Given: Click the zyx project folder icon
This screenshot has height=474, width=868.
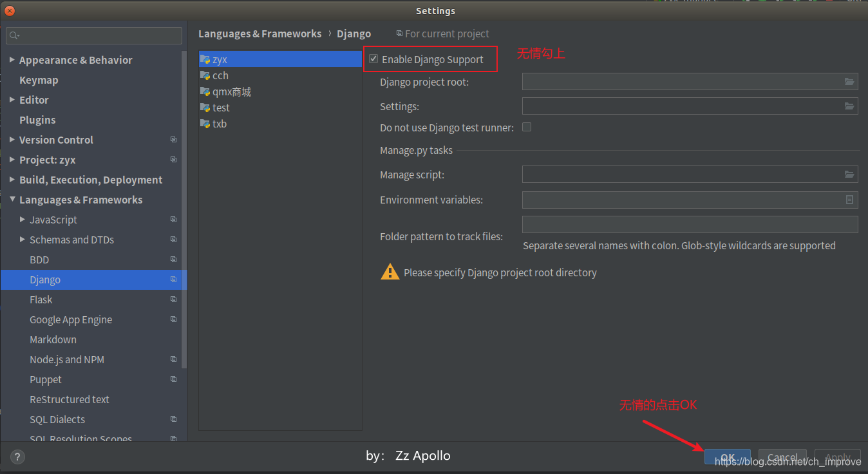Looking at the screenshot, I should tap(205, 59).
